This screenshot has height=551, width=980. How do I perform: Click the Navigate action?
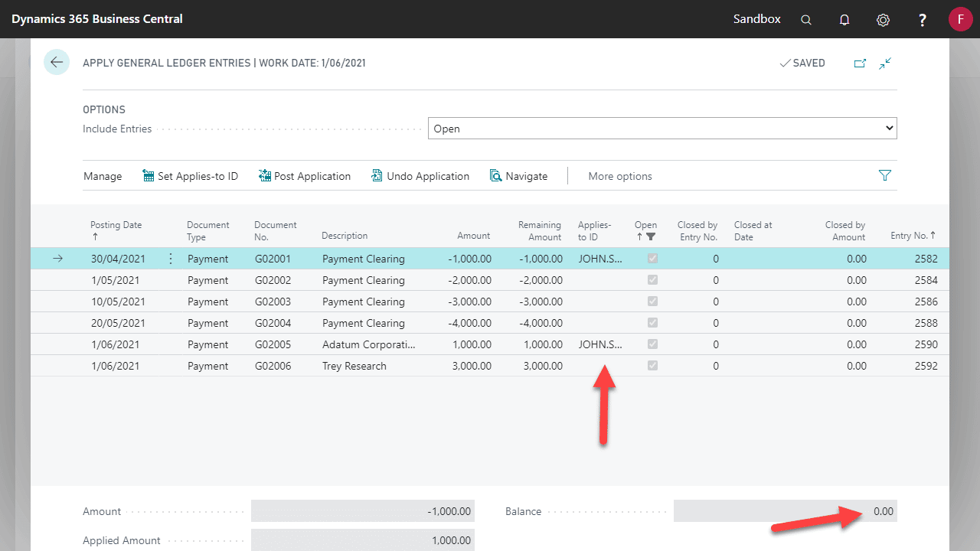[519, 176]
